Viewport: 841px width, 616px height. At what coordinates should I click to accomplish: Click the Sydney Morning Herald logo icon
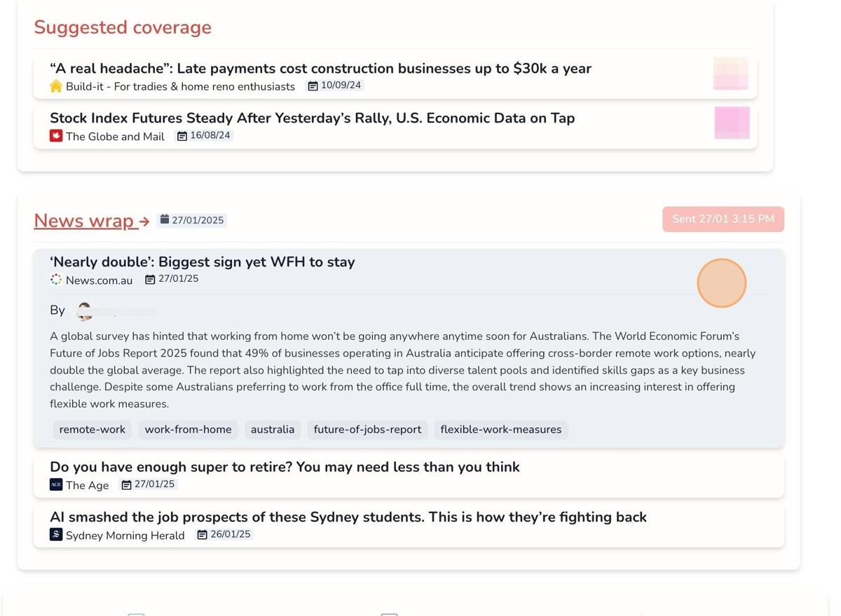56,535
